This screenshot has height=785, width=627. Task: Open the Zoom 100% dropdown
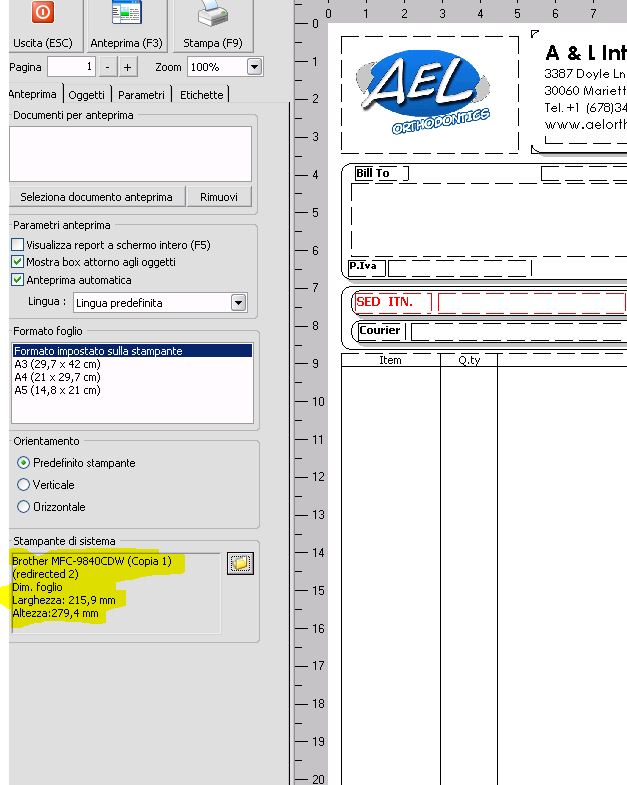(x=254, y=67)
